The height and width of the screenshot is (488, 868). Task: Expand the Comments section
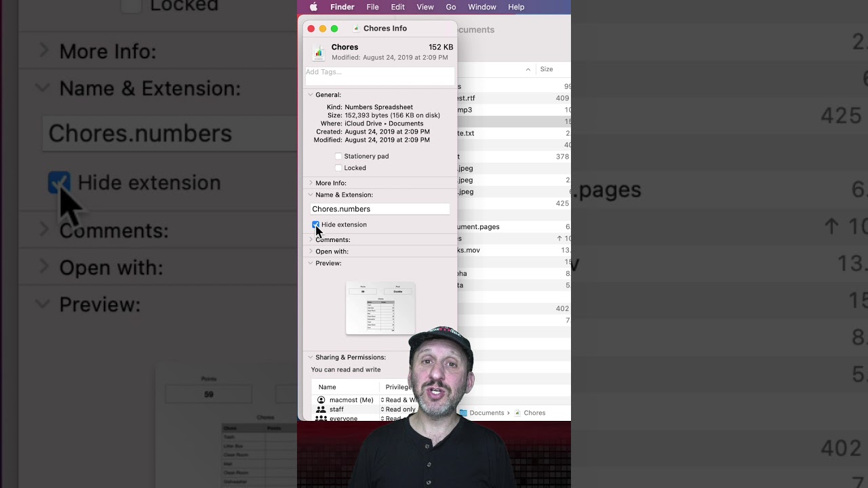(x=311, y=239)
